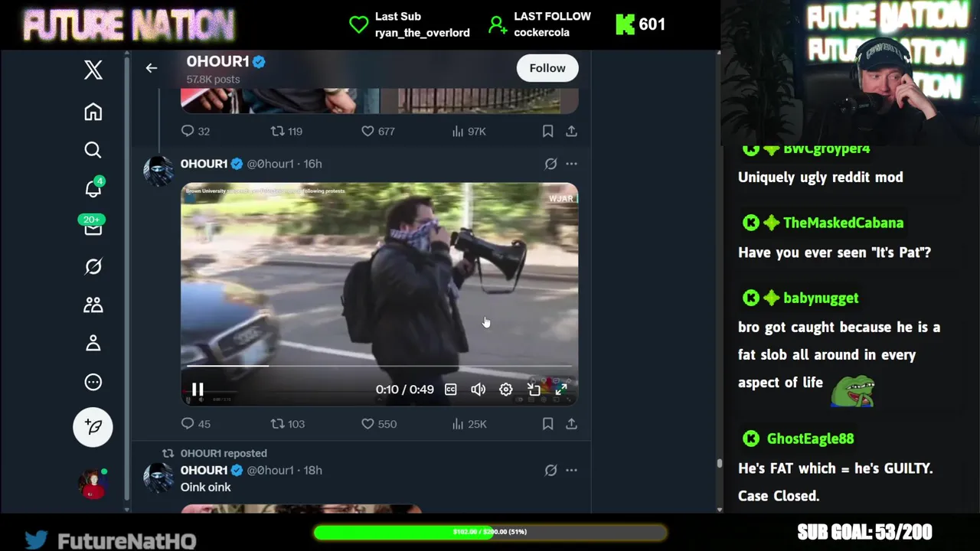Click chat username GhostEagle88
980x551 pixels.
click(810, 439)
